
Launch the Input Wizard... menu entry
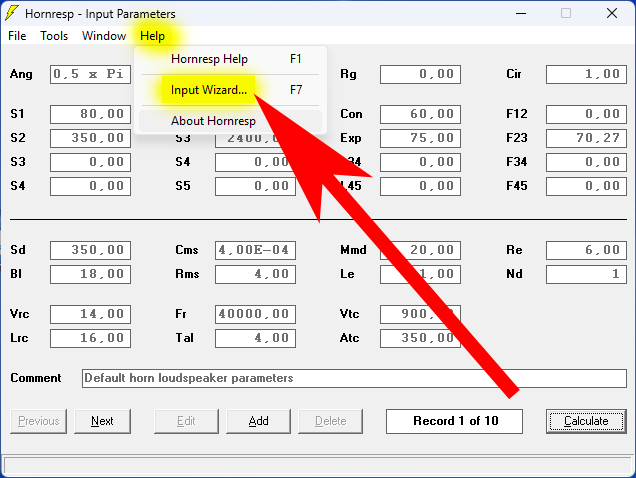click(231, 90)
